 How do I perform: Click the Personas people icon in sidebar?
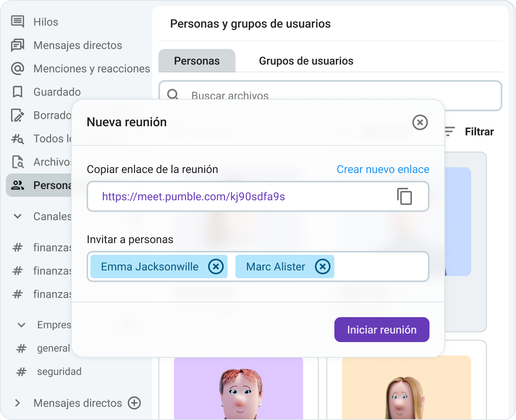tap(17, 185)
